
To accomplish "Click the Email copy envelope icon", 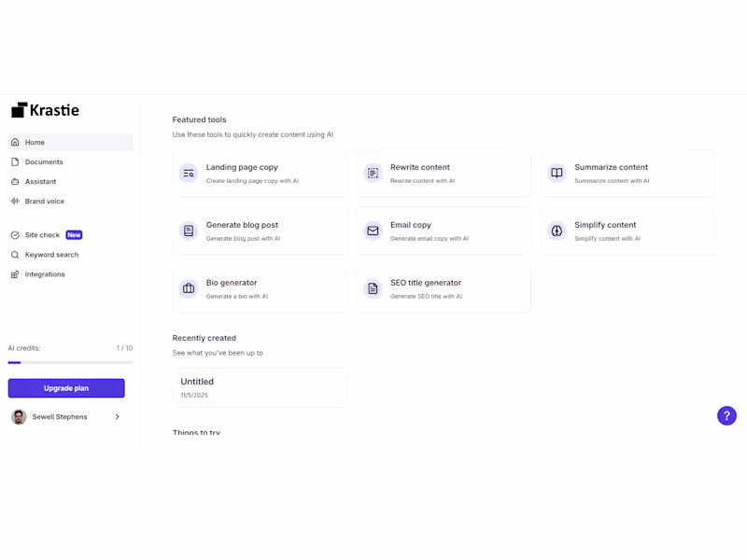I will (371, 231).
